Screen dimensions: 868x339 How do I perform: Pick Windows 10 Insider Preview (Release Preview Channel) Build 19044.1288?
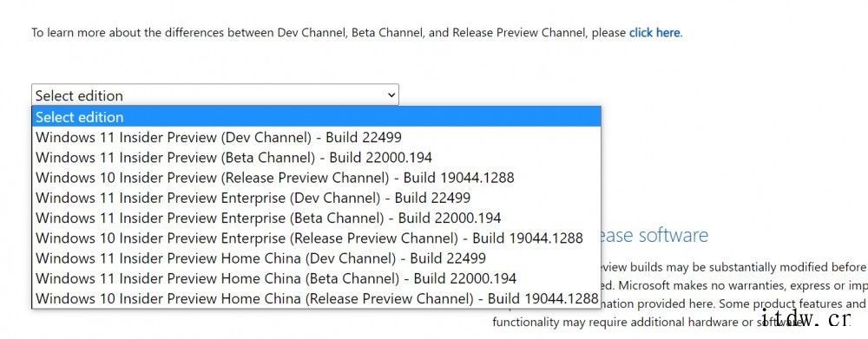[317, 178]
